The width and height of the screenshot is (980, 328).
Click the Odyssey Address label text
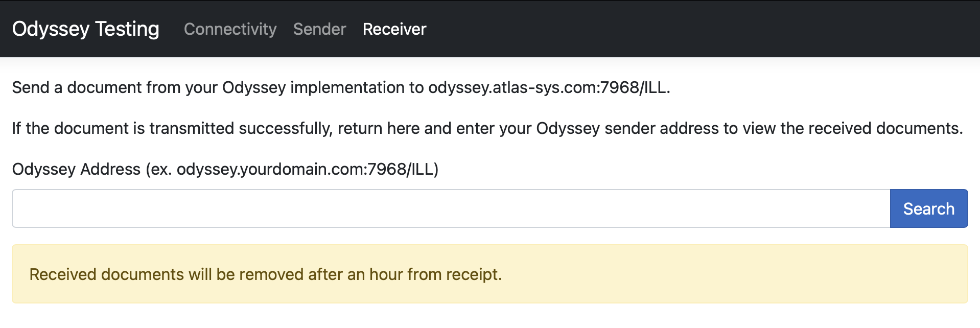pyautogui.click(x=225, y=169)
